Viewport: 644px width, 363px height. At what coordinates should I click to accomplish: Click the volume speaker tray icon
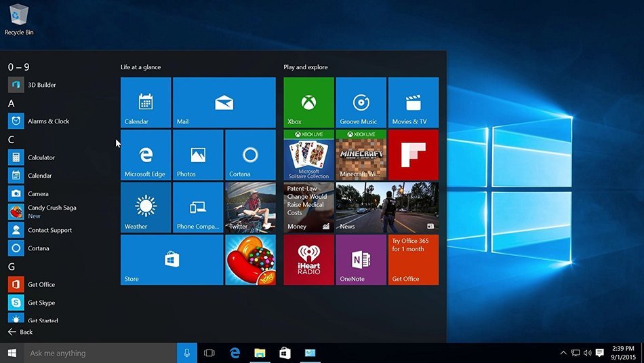(x=588, y=353)
